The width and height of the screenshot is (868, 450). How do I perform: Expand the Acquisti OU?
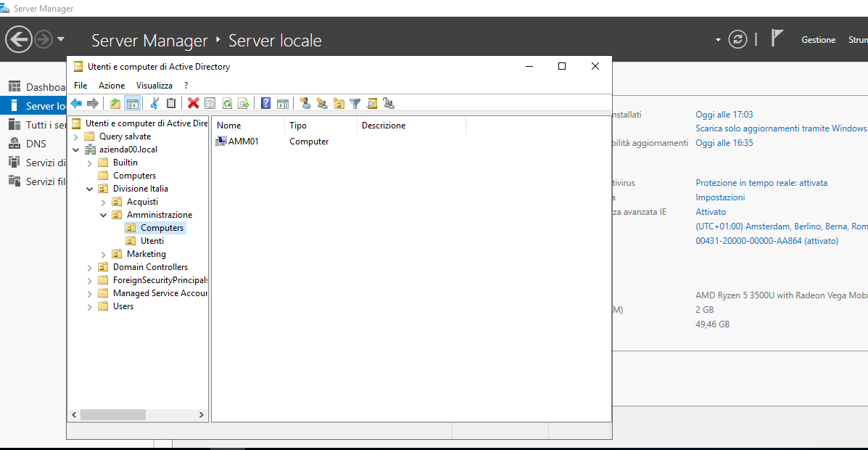click(x=104, y=202)
